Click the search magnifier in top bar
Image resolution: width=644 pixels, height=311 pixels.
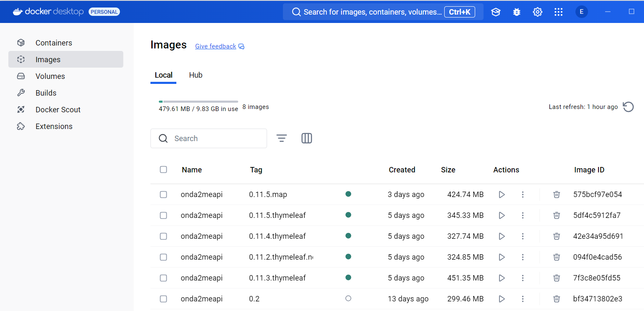(x=296, y=12)
